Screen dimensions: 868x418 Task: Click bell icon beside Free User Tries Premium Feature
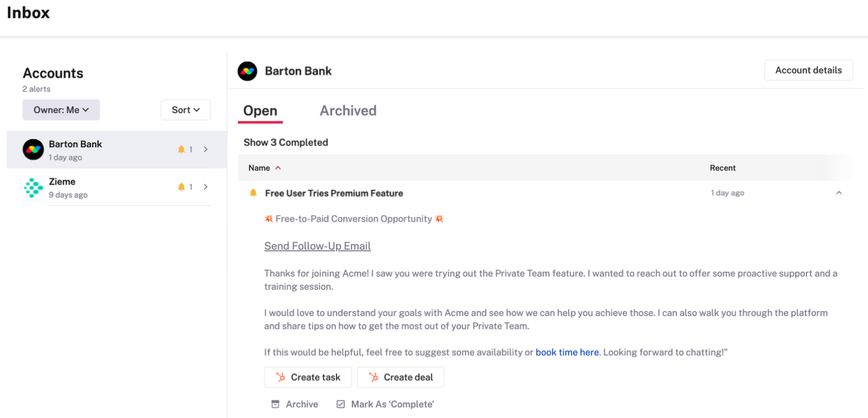pyautogui.click(x=253, y=193)
